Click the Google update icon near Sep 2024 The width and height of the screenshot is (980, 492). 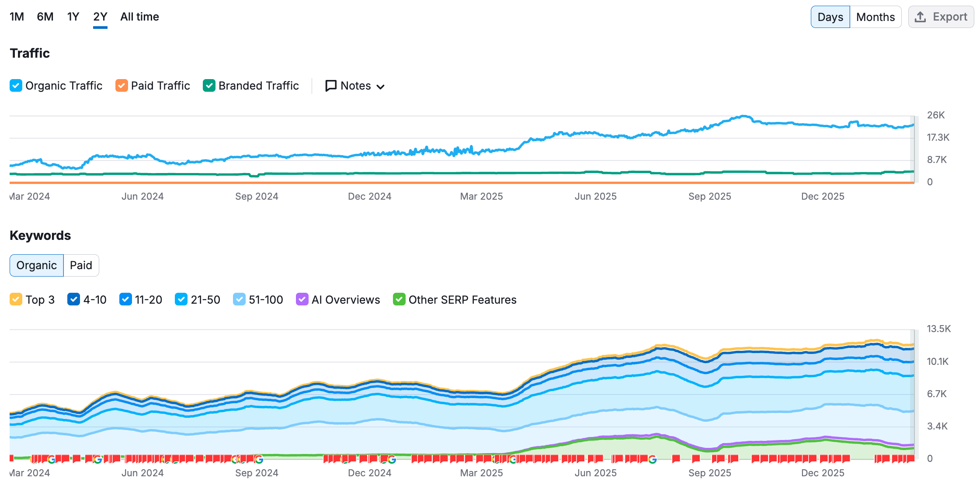click(x=258, y=459)
